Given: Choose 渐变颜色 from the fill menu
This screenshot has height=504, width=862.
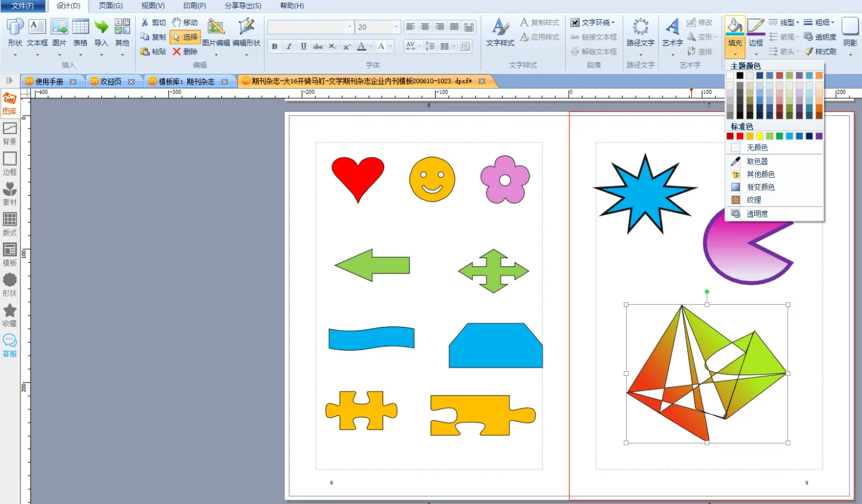Looking at the screenshot, I should coord(760,187).
